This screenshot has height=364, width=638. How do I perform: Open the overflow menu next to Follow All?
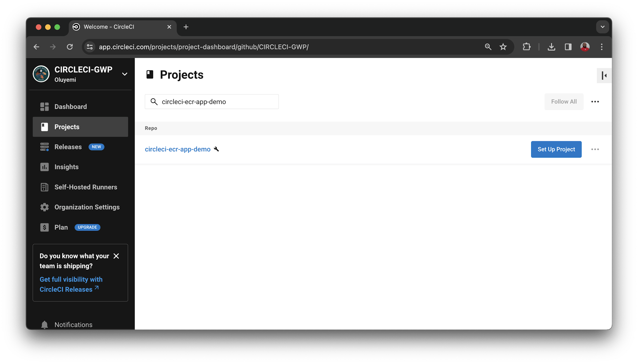pos(595,101)
